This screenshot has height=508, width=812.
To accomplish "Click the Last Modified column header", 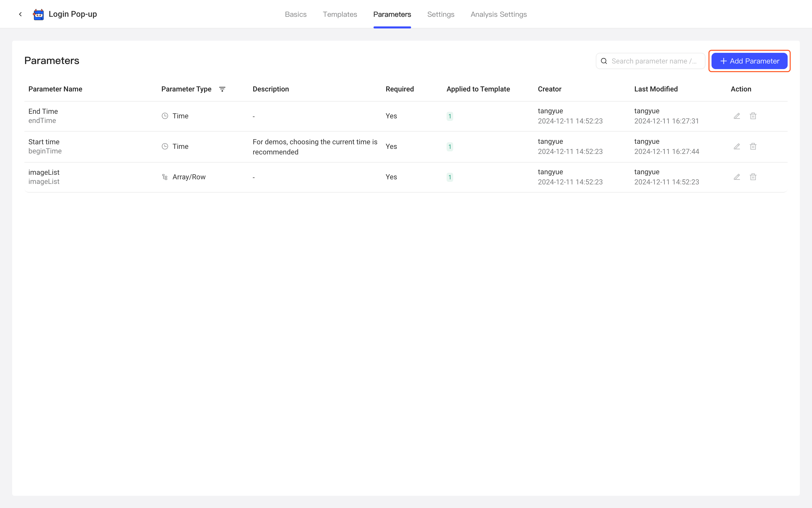I will 656,89.
